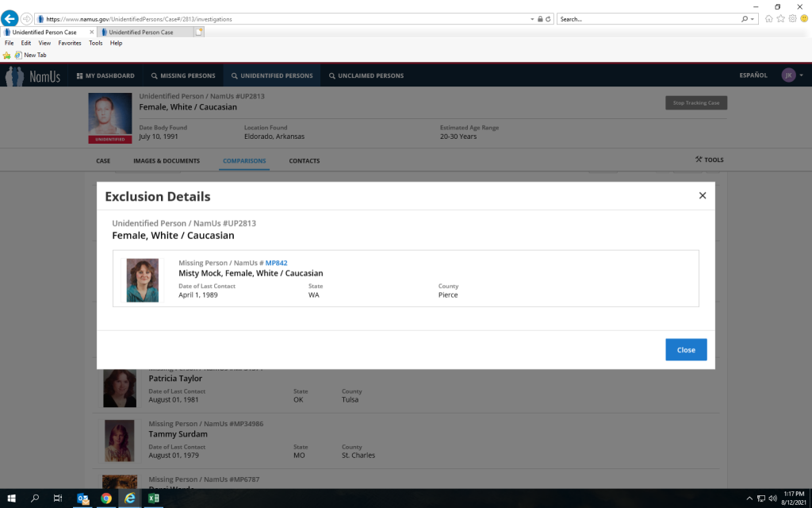Click Misty Mock's photo thumbnail
This screenshot has height=508, width=812.
pos(143,279)
